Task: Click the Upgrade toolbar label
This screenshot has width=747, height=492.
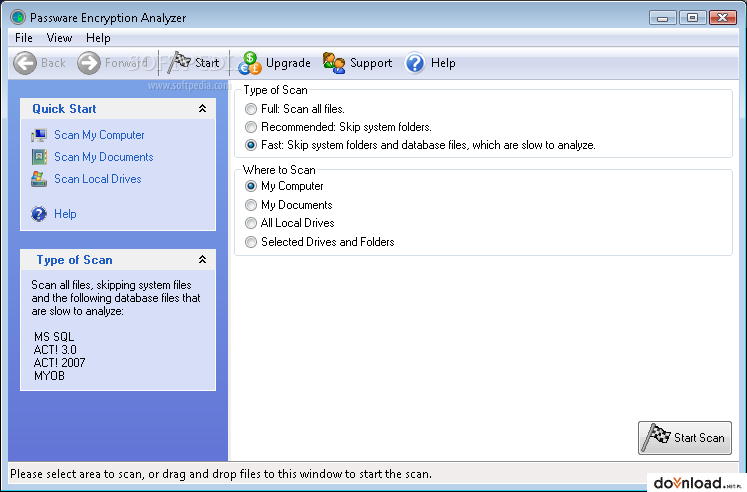Action: pyautogui.click(x=288, y=63)
